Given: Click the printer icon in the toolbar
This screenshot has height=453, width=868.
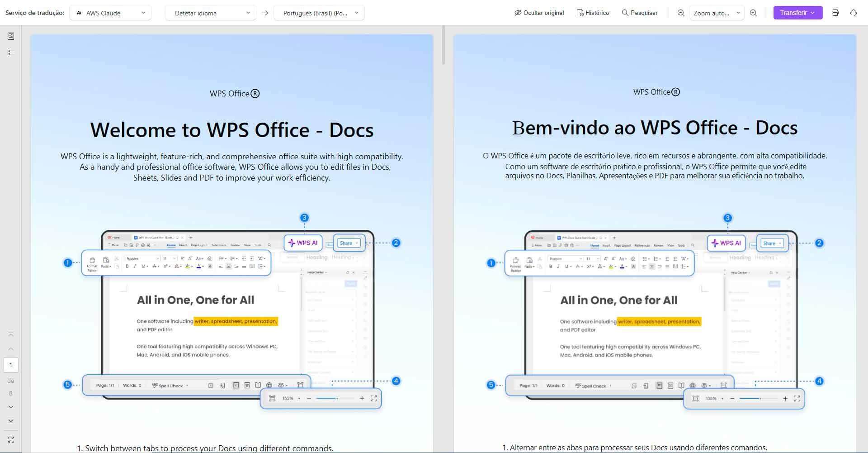Looking at the screenshot, I should 835,13.
